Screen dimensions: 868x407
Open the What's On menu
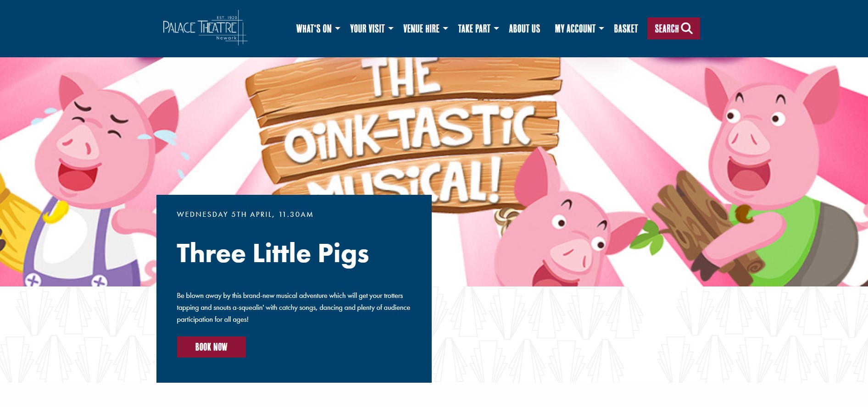(x=314, y=29)
